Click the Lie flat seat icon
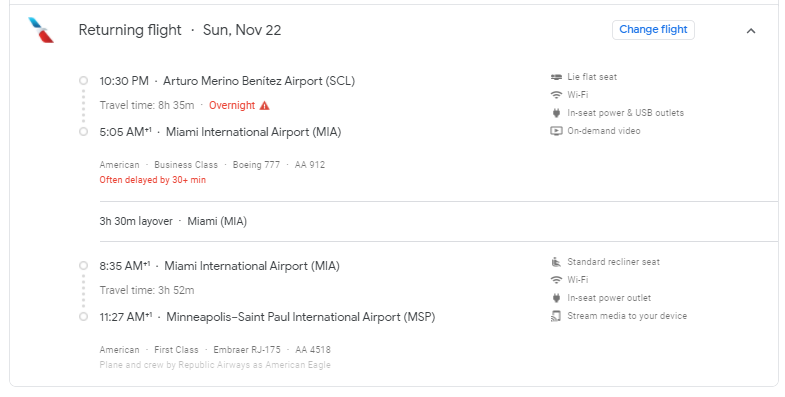This screenshot has width=785, height=397. [556, 77]
